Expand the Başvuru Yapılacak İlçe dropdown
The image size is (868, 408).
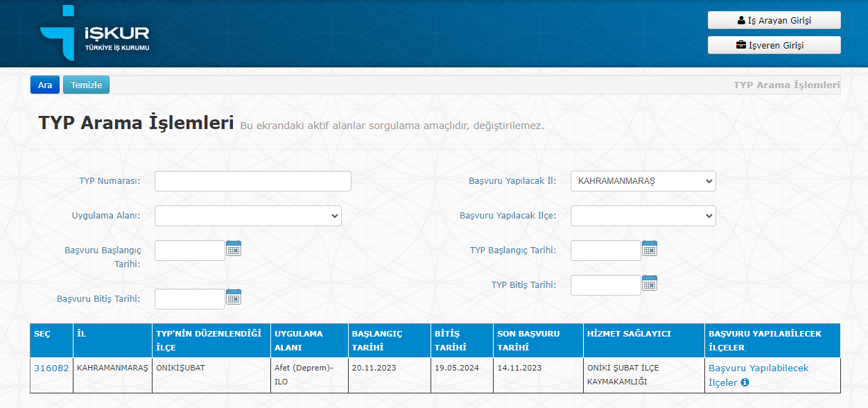click(x=643, y=216)
